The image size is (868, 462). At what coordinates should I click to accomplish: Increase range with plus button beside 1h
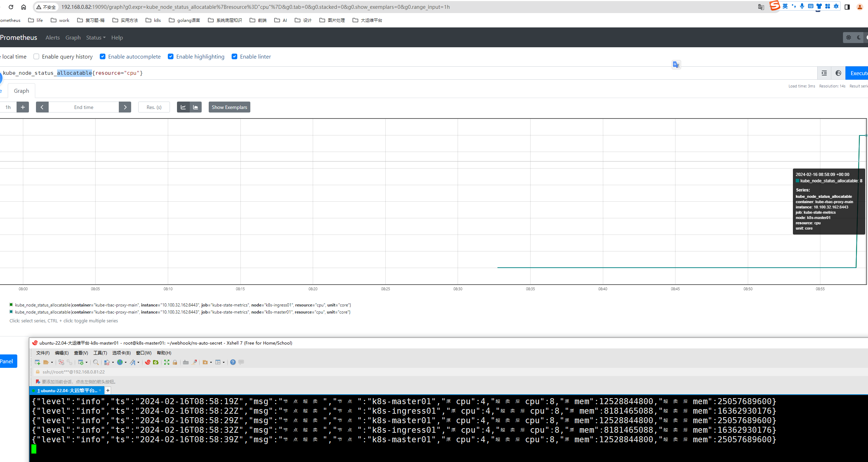23,107
